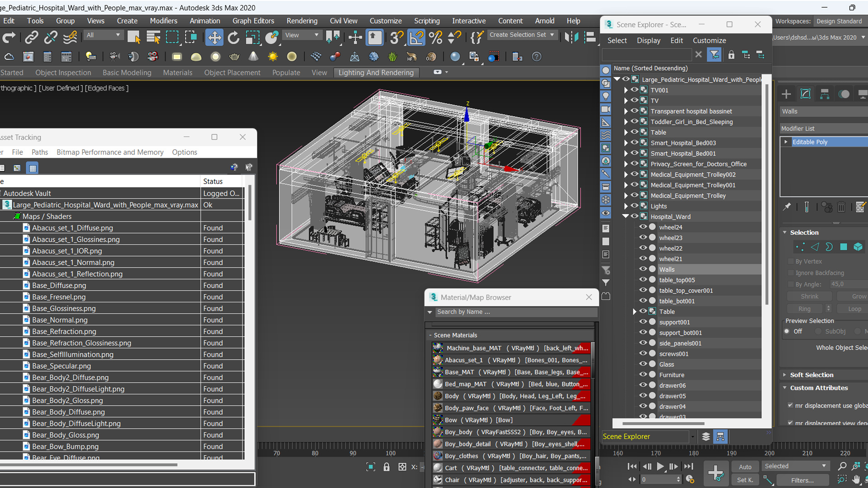
Task: Click the Scene Explorer filter funnel icon
Action: pos(714,55)
